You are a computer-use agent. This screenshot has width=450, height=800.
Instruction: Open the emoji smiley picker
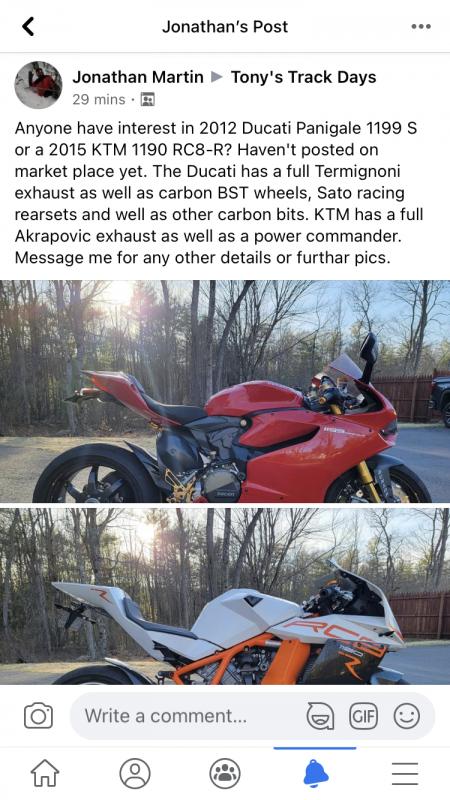[x=407, y=716]
